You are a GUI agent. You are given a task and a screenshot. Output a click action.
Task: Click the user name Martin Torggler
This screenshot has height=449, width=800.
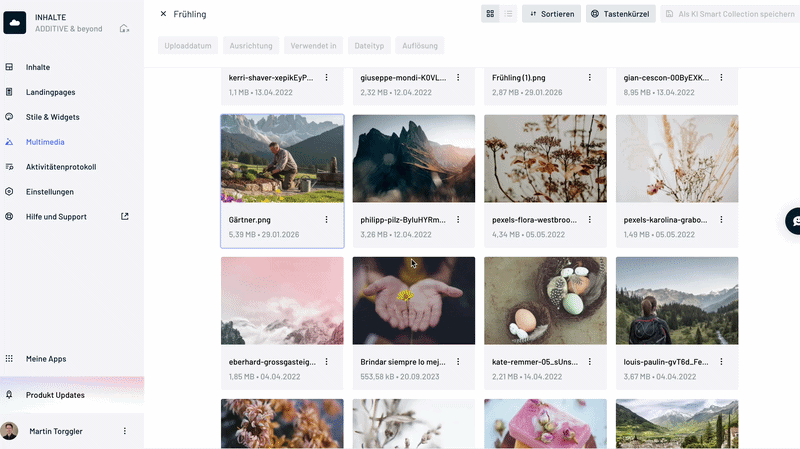tap(56, 431)
